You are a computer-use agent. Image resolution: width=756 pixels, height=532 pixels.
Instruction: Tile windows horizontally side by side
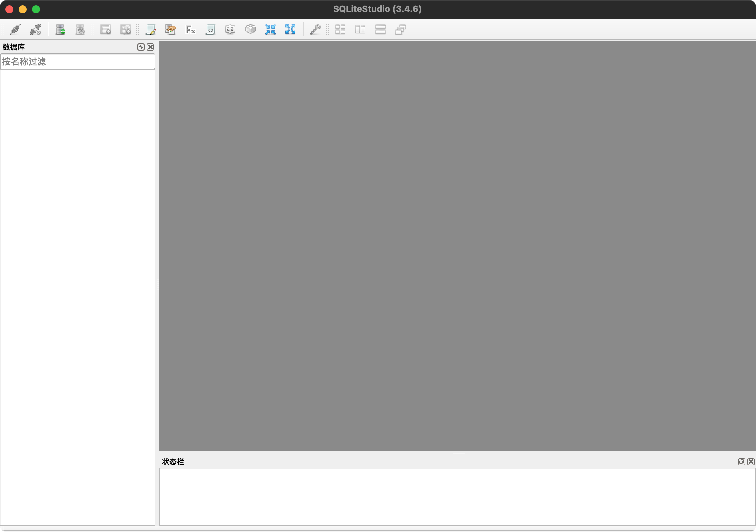tap(360, 30)
